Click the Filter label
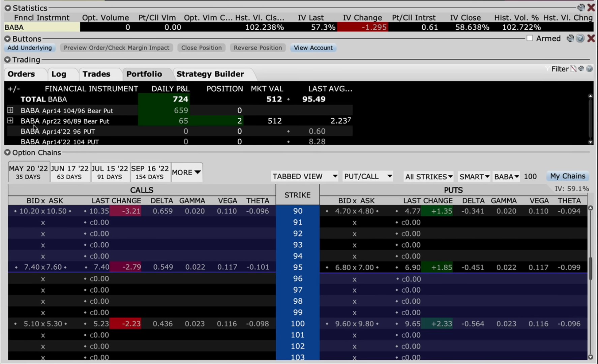 click(x=560, y=69)
